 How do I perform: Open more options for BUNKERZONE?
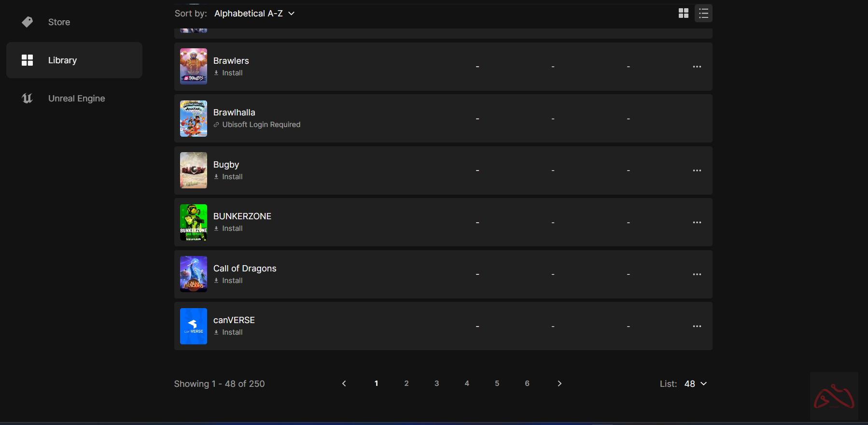pos(697,223)
